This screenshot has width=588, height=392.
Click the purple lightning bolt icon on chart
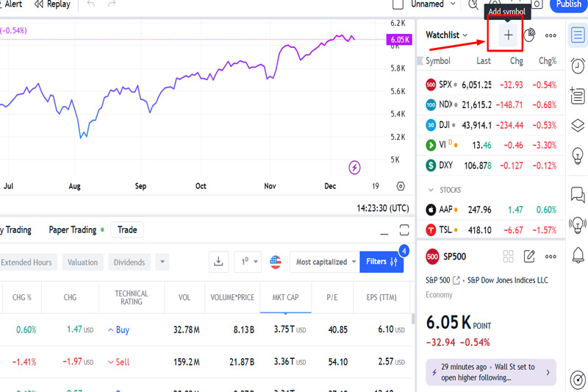point(355,168)
